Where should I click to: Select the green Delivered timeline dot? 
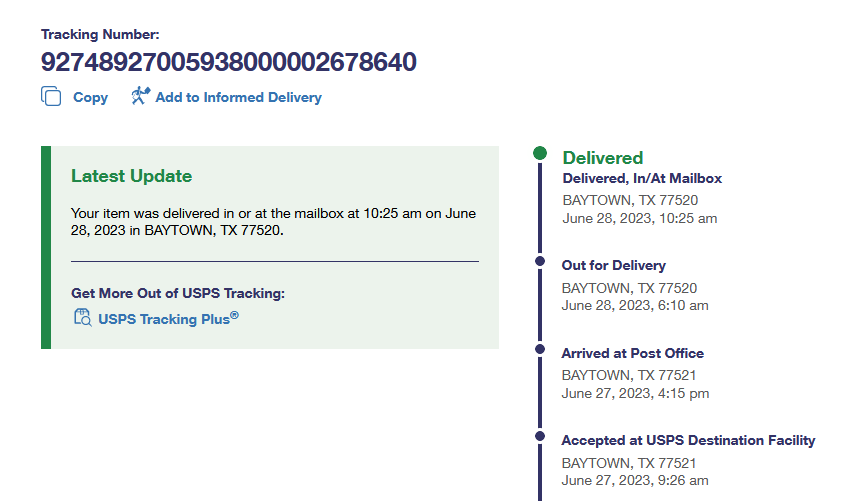pyautogui.click(x=540, y=153)
